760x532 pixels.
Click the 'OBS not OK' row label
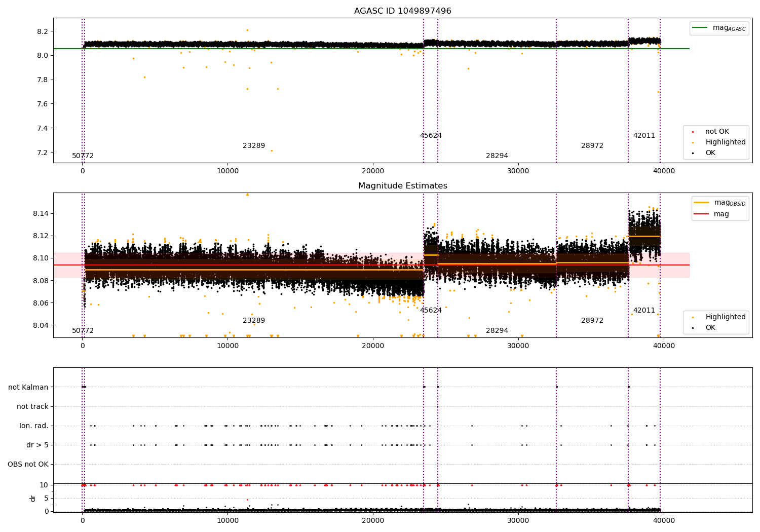pos(28,465)
